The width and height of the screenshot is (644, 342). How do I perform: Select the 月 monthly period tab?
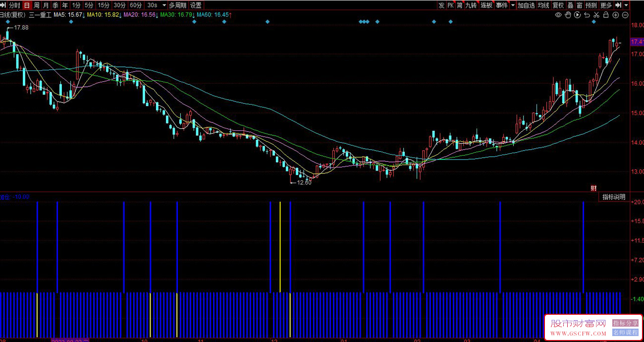(46, 5)
